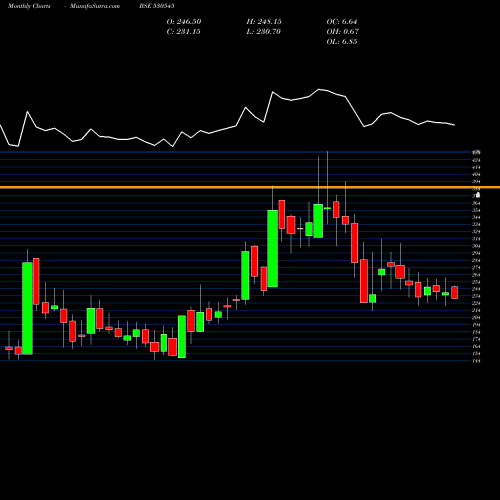Click the open price O: 246.50
Screen dimensions: 500x500
[184, 22]
